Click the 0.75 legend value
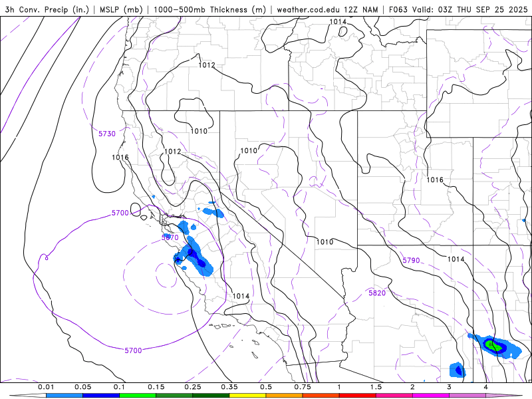The width and height of the screenshot is (532, 399). pos(303,387)
